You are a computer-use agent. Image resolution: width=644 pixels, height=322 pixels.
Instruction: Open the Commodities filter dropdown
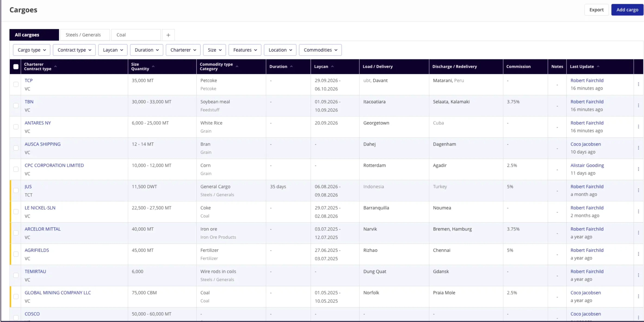pos(320,50)
